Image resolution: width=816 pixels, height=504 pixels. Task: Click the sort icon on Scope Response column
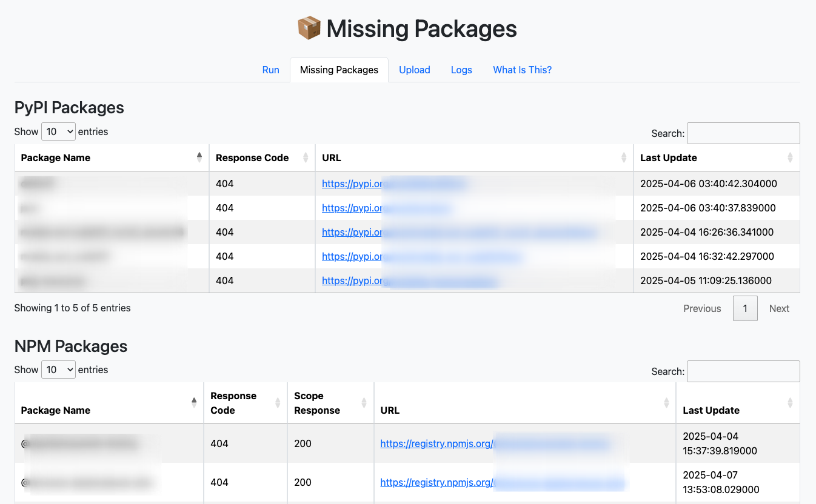point(363,402)
